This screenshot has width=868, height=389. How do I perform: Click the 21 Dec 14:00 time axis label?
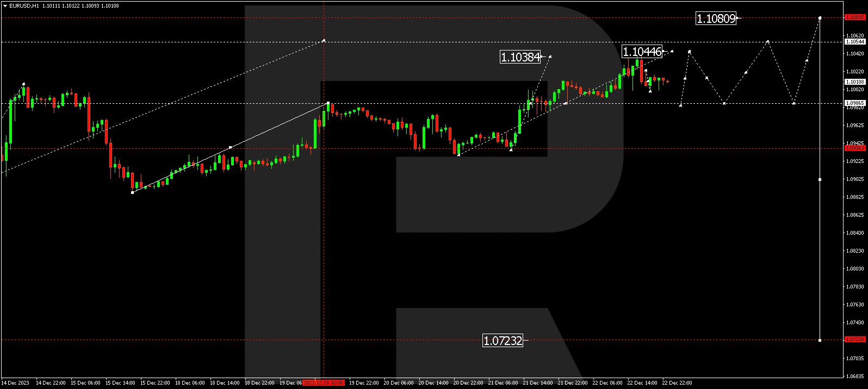point(538,383)
